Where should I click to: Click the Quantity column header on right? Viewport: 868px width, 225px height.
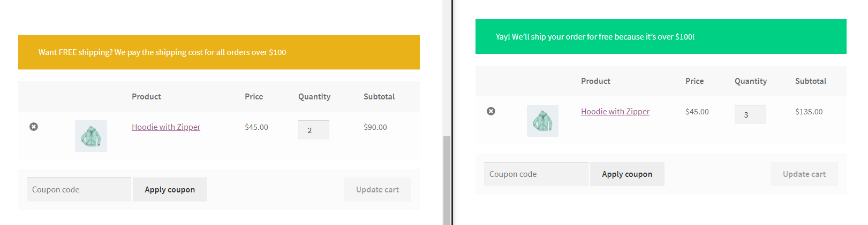[x=751, y=81]
